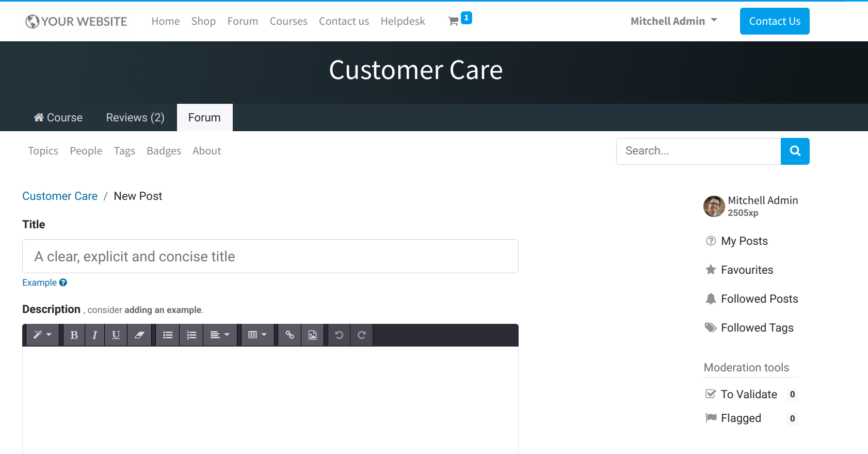Open the Courses menu item
Screen dimensions: 868x454
coord(288,21)
